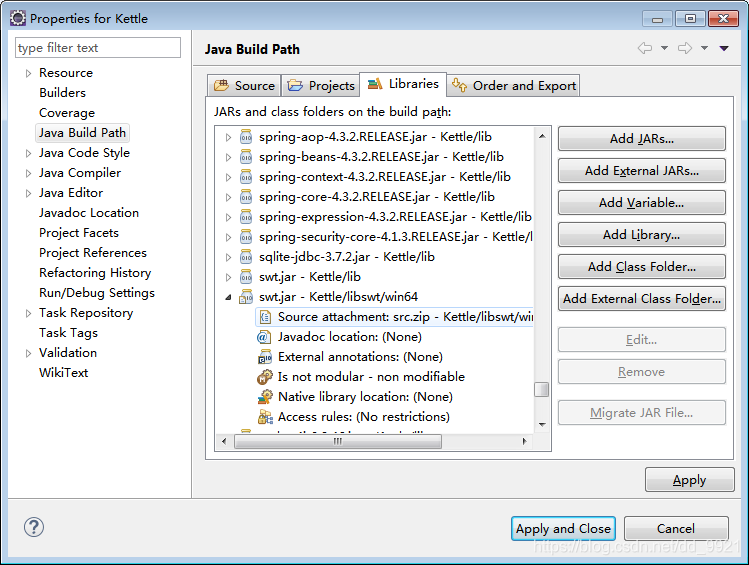The image size is (749, 565).
Task: Click the Native library location icon
Action: (x=265, y=397)
